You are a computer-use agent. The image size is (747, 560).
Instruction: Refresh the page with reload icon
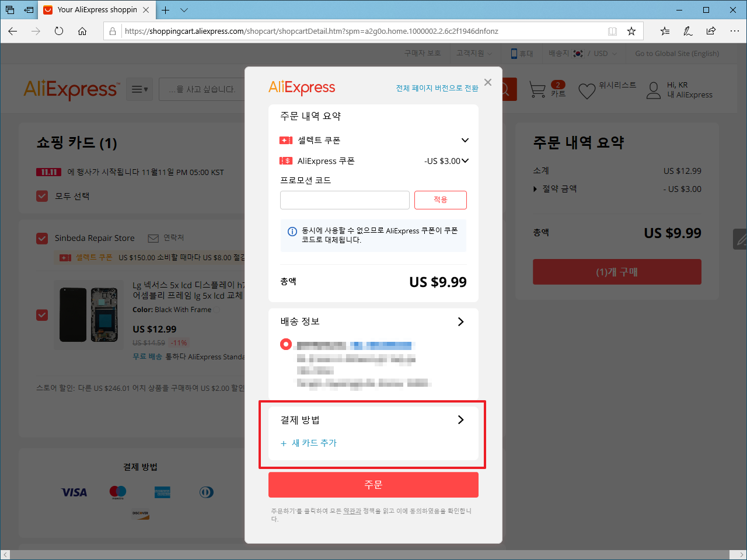(59, 31)
